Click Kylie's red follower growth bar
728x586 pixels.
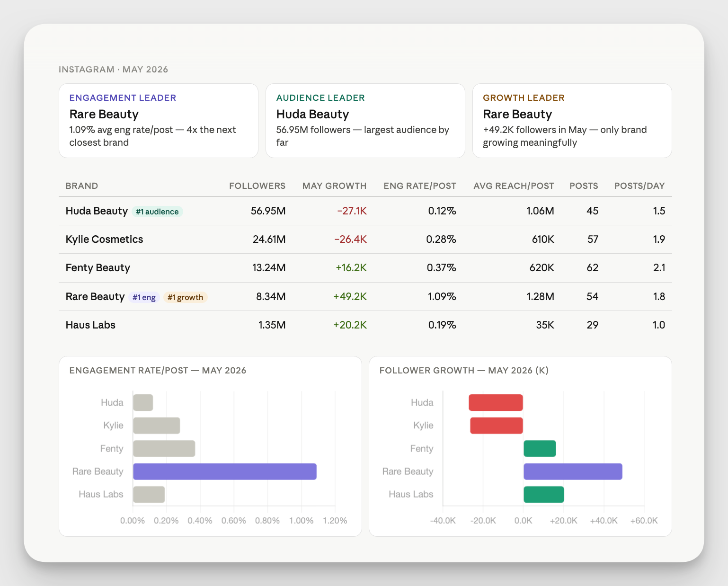pos(497,426)
